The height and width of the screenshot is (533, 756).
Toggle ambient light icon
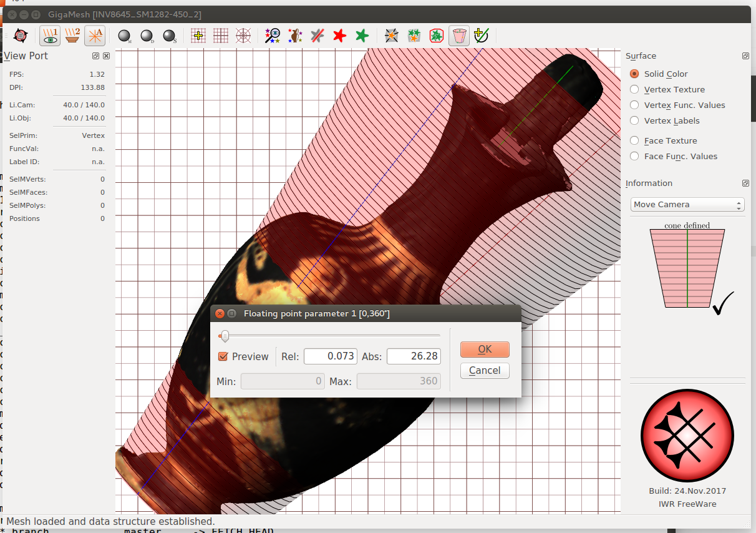[95, 36]
